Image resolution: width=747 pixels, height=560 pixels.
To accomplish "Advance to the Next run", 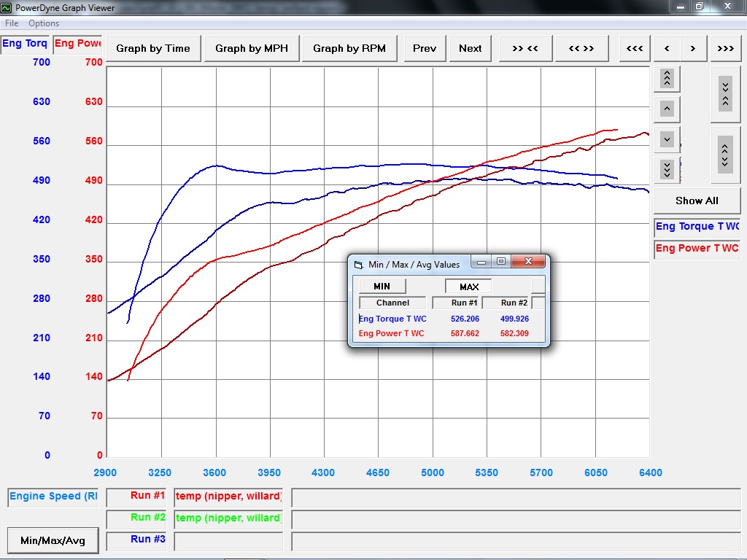I will (470, 48).
